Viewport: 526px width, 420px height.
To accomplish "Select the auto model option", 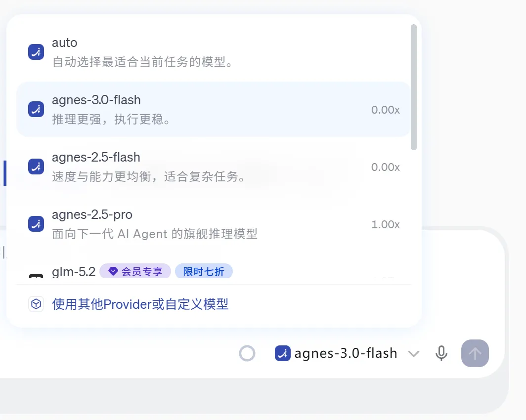I will point(214,52).
